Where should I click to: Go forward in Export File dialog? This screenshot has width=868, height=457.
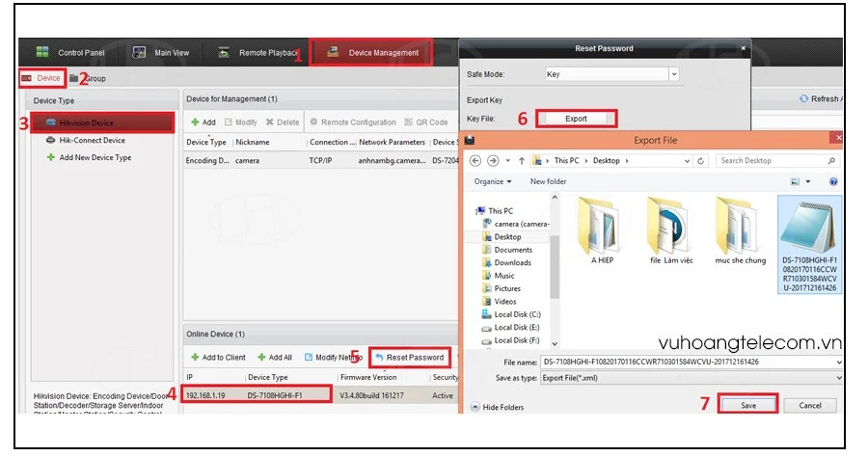493,160
